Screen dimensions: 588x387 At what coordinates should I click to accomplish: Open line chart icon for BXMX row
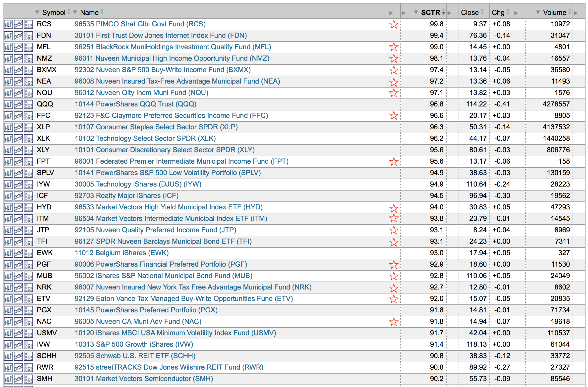(x=18, y=70)
